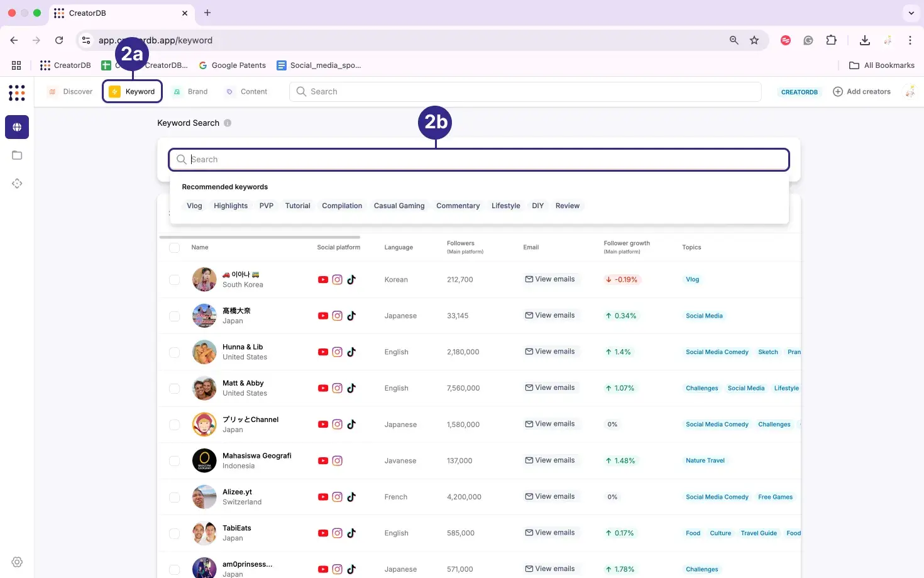Viewport: 924px width, 578px height.
Task: View emails for TabiEats
Action: (550, 533)
